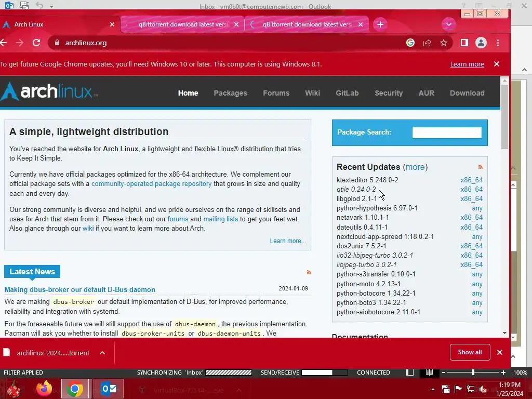Open Chrome side panel icon
This screenshot has width=532, height=399.
(x=464, y=43)
